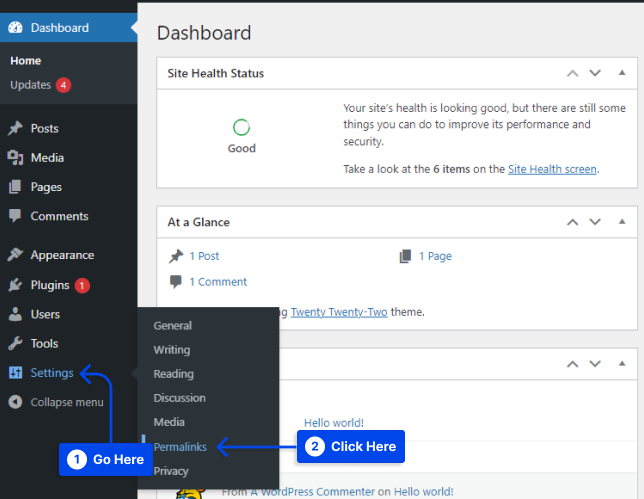Click the Settings sliders icon
The width and height of the screenshot is (644, 499).
pos(15,373)
